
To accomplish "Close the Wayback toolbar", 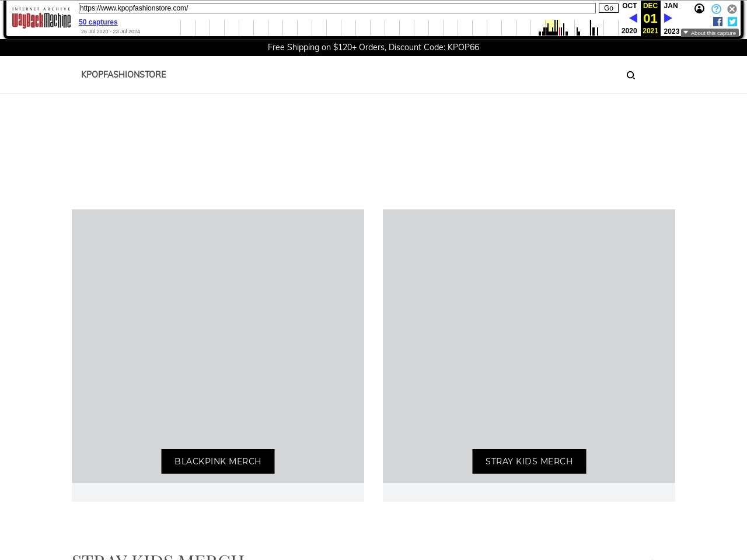I will coord(732,9).
